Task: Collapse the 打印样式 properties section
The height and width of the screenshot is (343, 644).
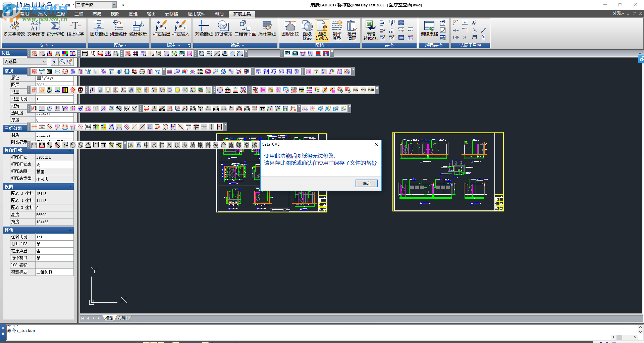Action: [x=70, y=150]
